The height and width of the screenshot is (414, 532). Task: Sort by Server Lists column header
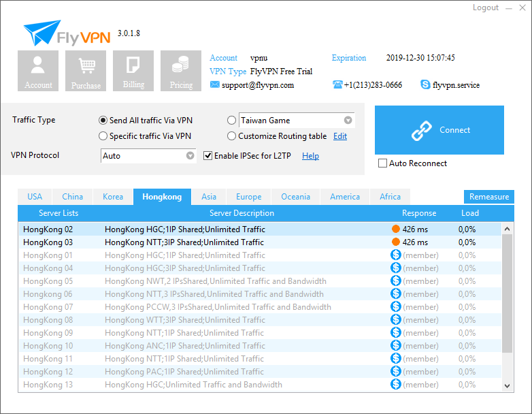tap(59, 213)
